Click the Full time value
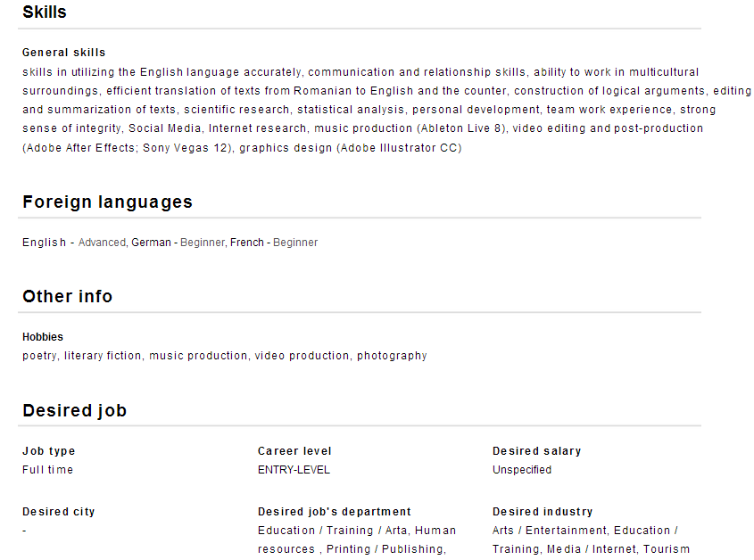 (48, 470)
